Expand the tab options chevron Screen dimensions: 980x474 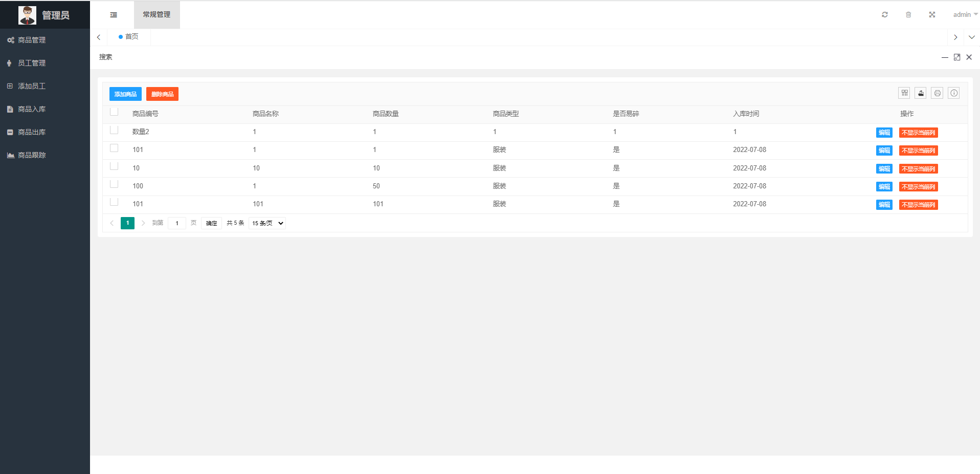click(972, 37)
